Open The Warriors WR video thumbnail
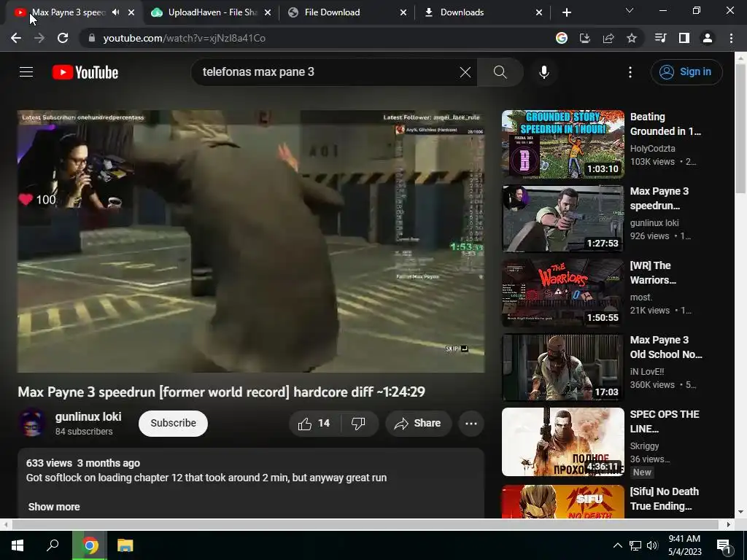The width and height of the screenshot is (747, 560). 562,293
